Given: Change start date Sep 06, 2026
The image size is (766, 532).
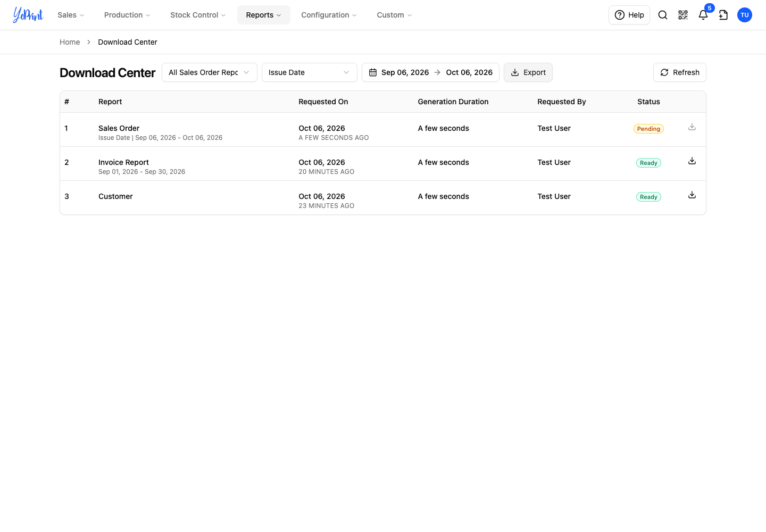Looking at the screenshot, I should [405, 72].
